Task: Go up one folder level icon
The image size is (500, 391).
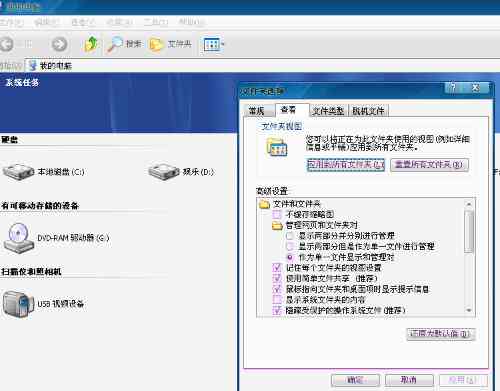Action: click(x=90, y=44)
